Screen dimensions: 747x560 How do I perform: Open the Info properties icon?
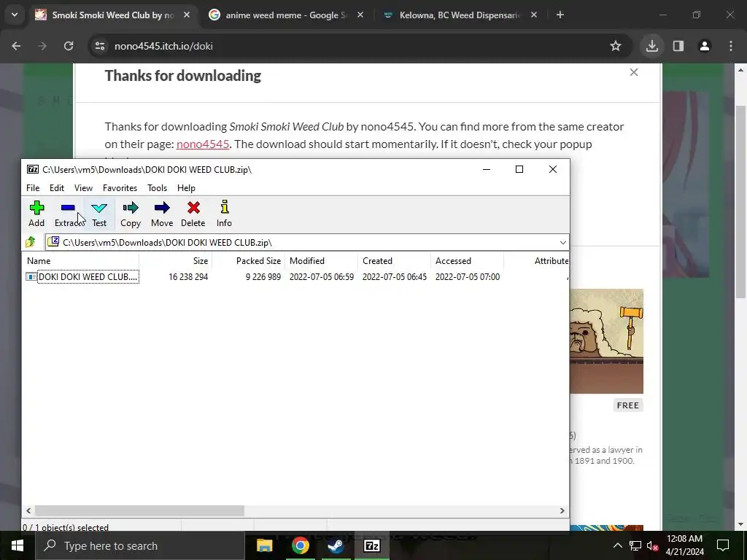tap(224, 214)
